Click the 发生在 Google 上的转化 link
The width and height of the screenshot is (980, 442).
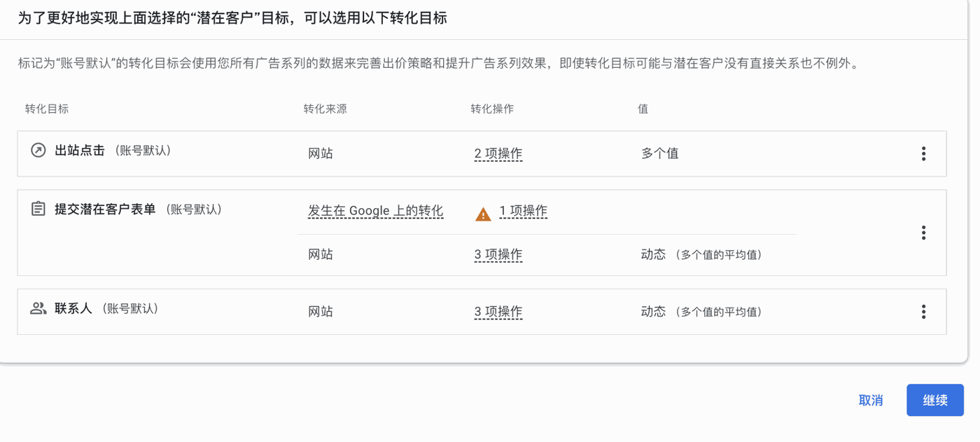[376, 211]
